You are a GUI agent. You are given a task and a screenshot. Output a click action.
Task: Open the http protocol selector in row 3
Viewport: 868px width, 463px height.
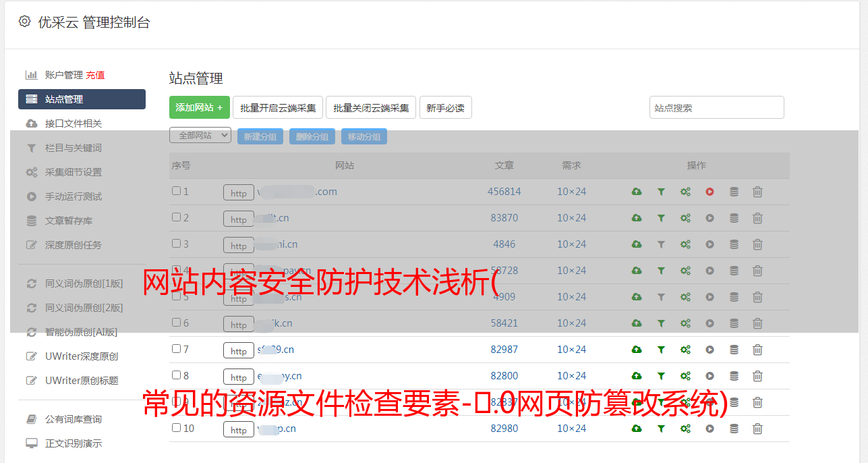pyautogui.click(x=239, y=246)
